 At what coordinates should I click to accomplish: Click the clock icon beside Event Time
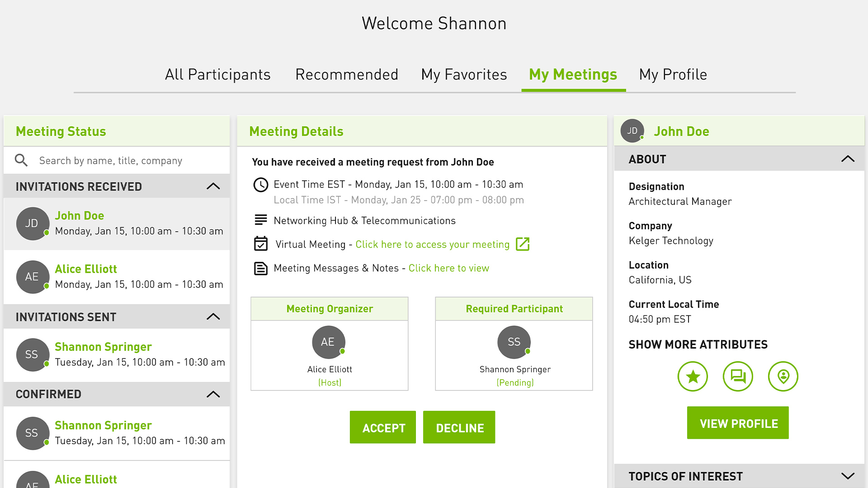click(261, 184)
